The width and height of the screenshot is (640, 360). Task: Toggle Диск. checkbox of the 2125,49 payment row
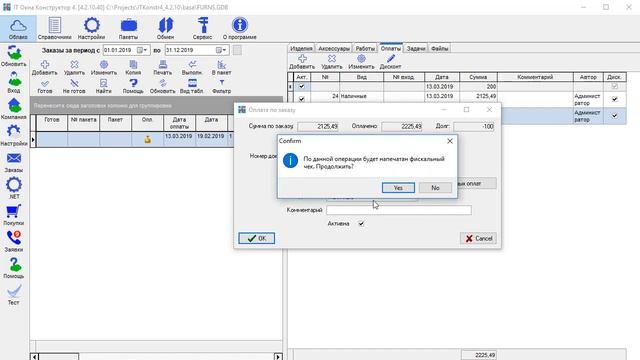(615, 99)
